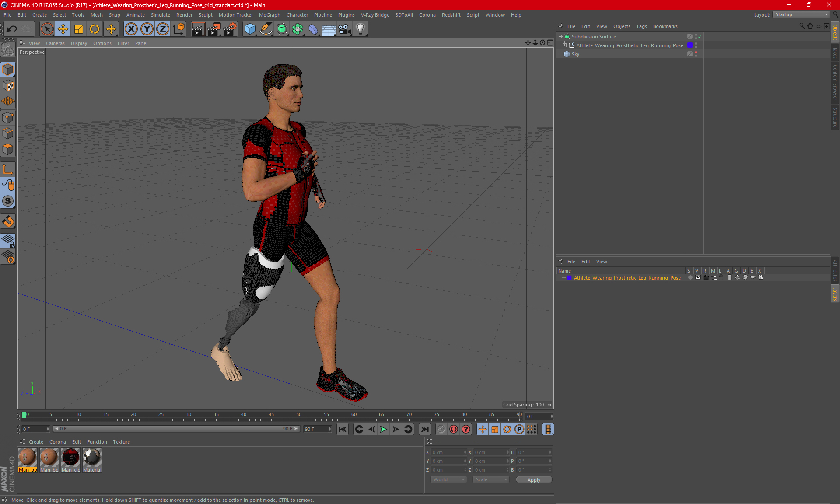Viewport: 840px width, 504px height.
Task: Open the Layout Startup dropdown
Action: coord(801,14)
